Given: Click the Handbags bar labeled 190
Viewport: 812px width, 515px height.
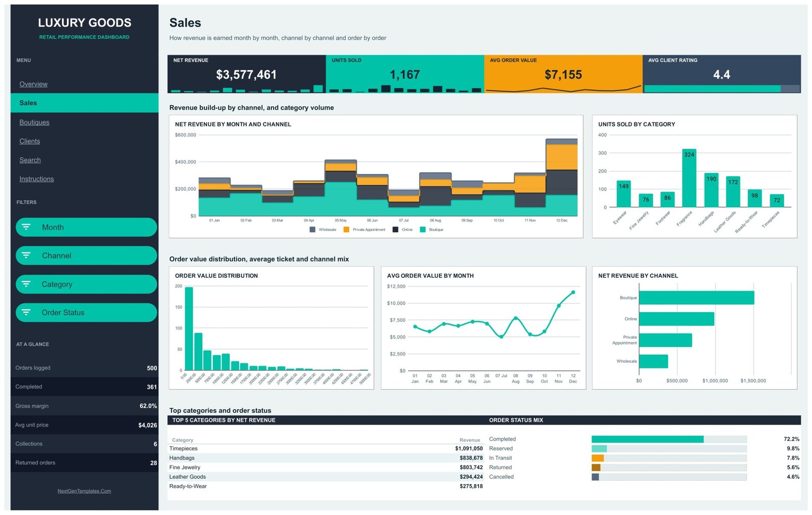Looking at the screenshot, I should click(x=711, y=190).
